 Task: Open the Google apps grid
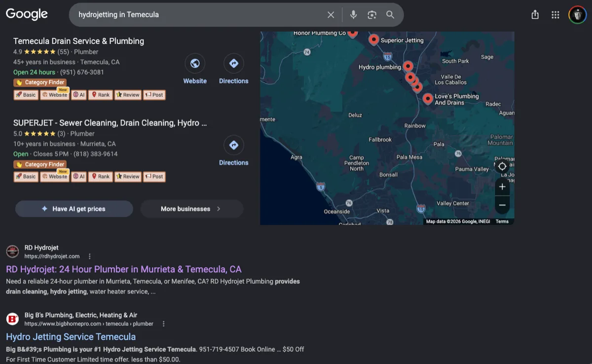click(555, 15)
